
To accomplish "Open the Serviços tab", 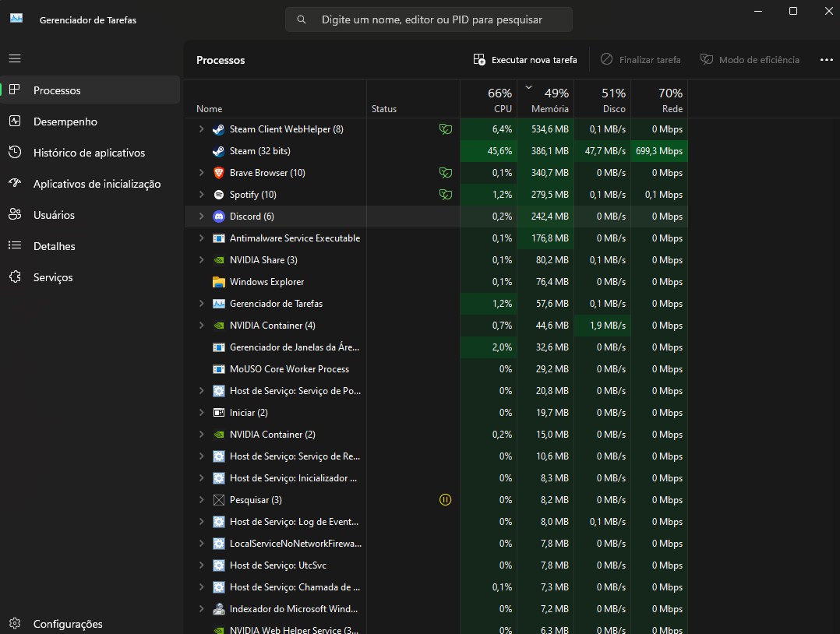I will (90, 277).
